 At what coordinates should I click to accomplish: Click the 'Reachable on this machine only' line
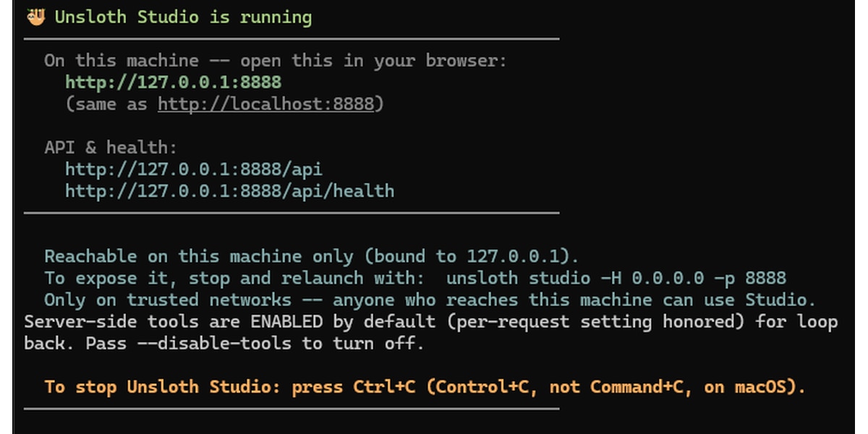pyautogui.click(x=312, y=256)
